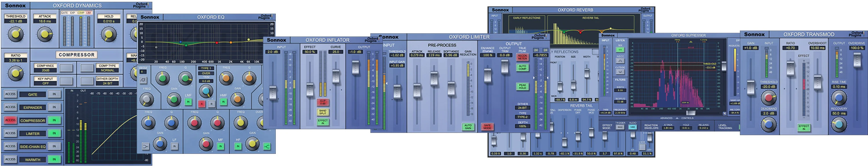The image size is (868, 168).
Task: Open the Side-Chain EQ ACCESS section
Action: click(x=10, y=146)
